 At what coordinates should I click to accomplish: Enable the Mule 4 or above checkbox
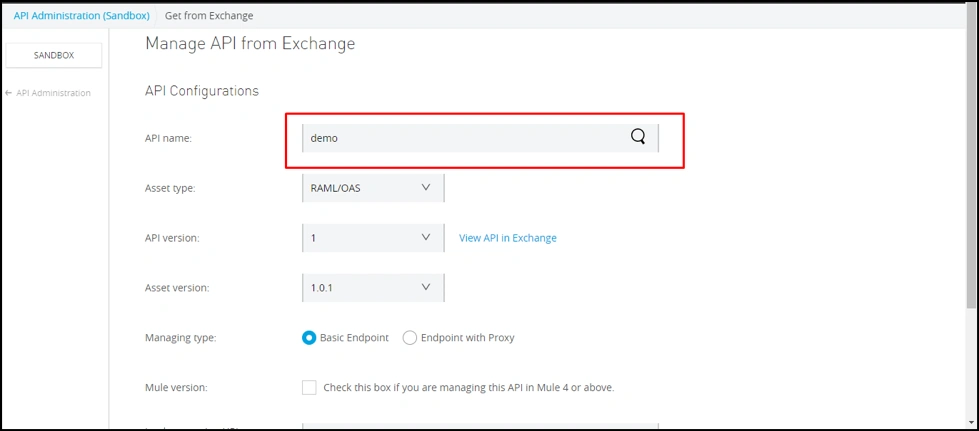[309, 387]
